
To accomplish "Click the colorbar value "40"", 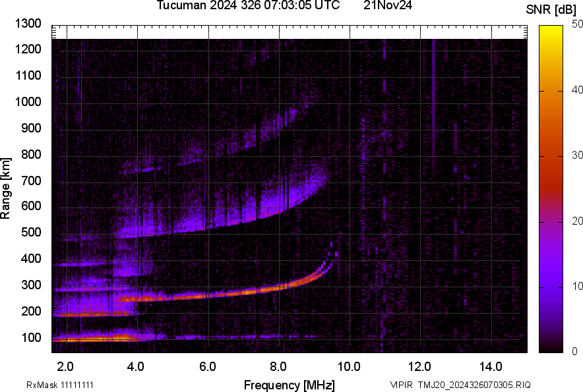I will (578, 90).
